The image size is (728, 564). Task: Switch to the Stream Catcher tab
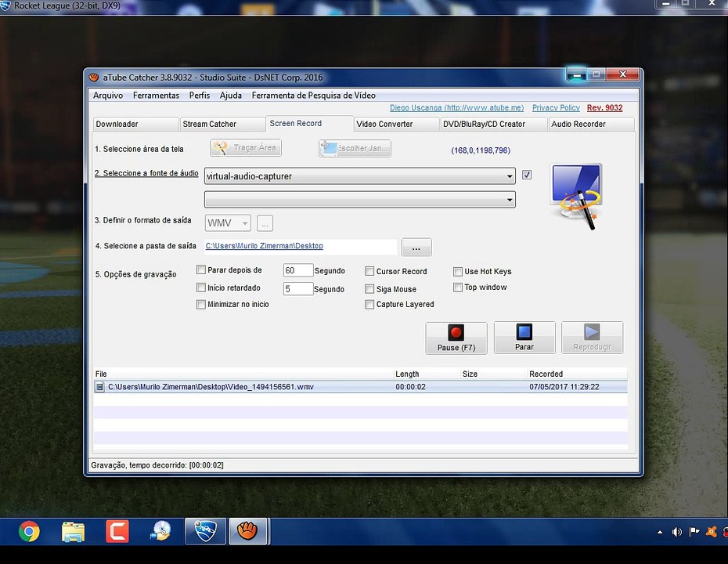click(x=222, y=124)
